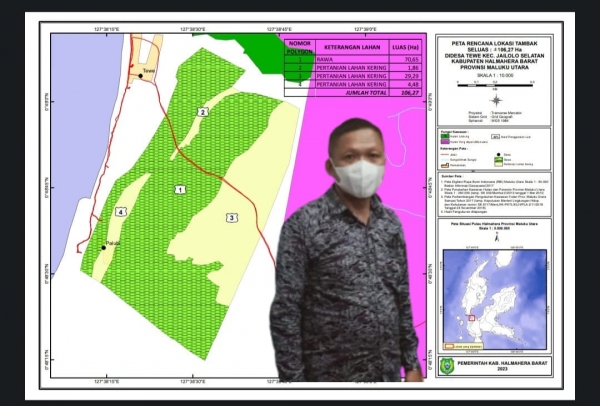The height and width of the screenshot is (406, 600).
Task: Click the man's white face mask
Action: (358, 178)
